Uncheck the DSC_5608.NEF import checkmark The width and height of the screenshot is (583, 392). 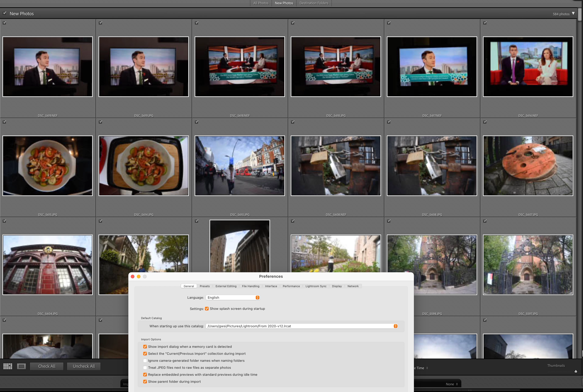(x=293, y=122)
